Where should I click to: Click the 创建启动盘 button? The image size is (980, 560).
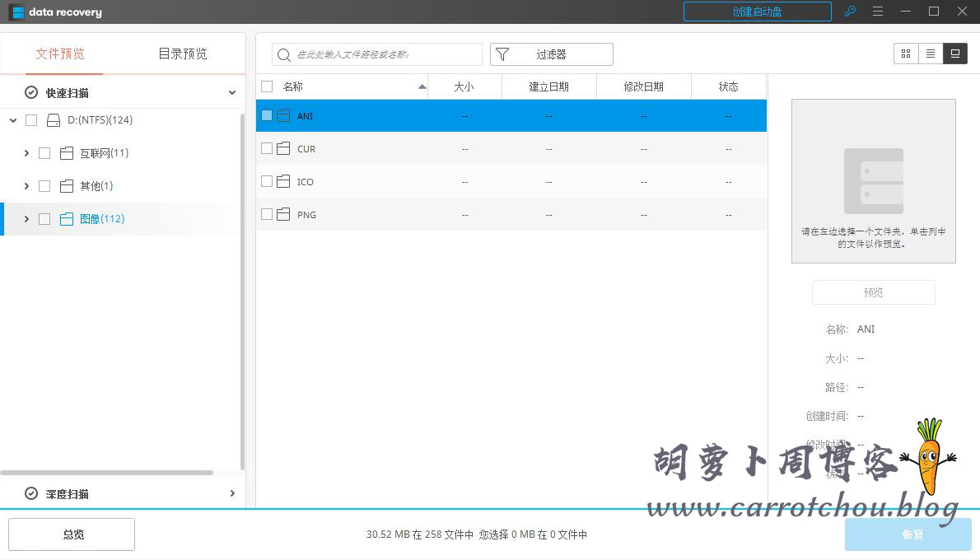coord(758,12)
